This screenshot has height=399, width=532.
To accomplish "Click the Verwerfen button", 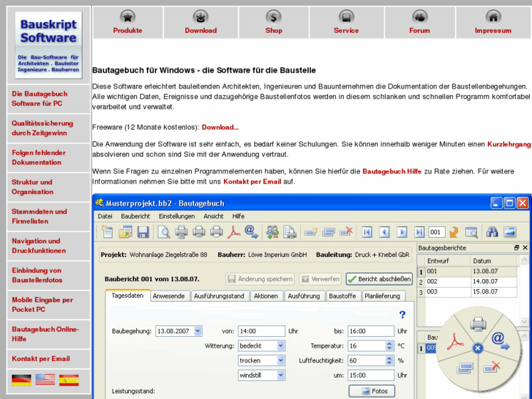I will tap(321, 279).
